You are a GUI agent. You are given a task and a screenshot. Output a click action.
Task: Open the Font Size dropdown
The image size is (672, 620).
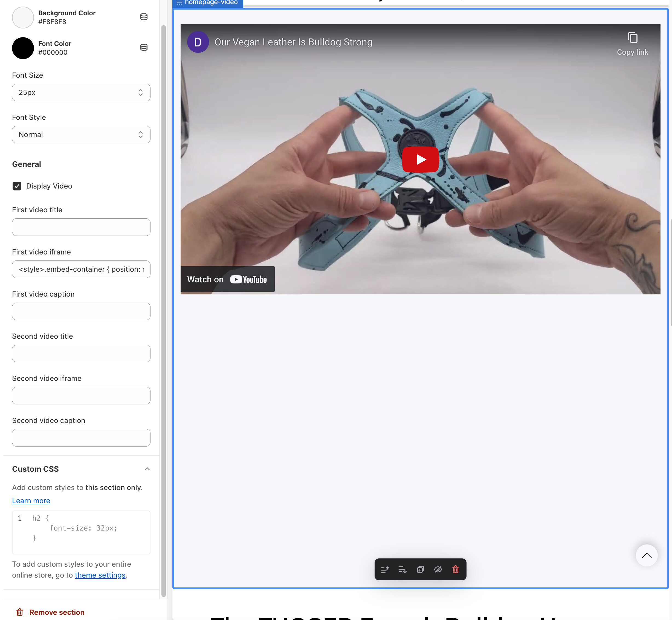81,92
